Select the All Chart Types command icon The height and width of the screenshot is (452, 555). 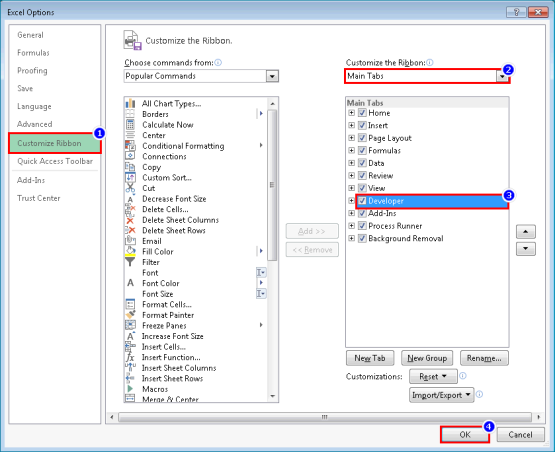[x=130, y=103]
